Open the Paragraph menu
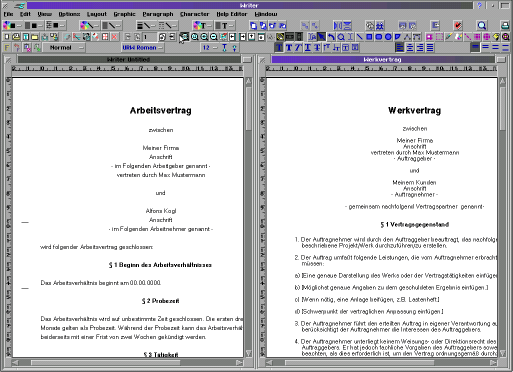513x372 pixels. pos(158,14)
